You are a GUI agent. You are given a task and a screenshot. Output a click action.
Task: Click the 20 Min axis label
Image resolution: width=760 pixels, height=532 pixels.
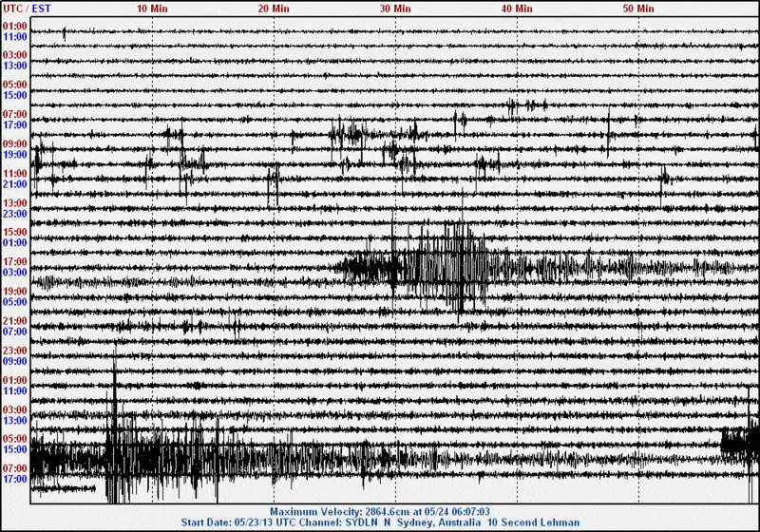coord(274,9)
